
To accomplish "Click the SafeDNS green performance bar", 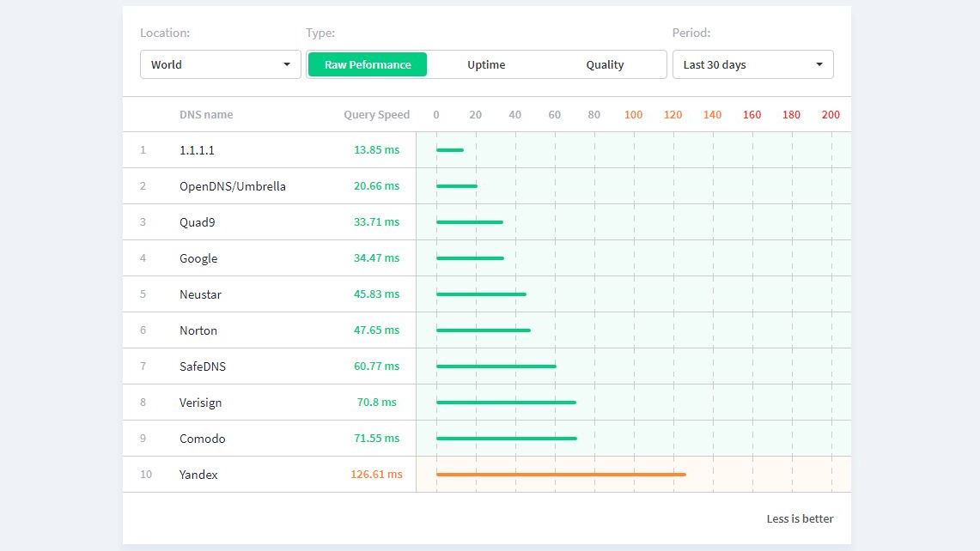I will [496, 366].
